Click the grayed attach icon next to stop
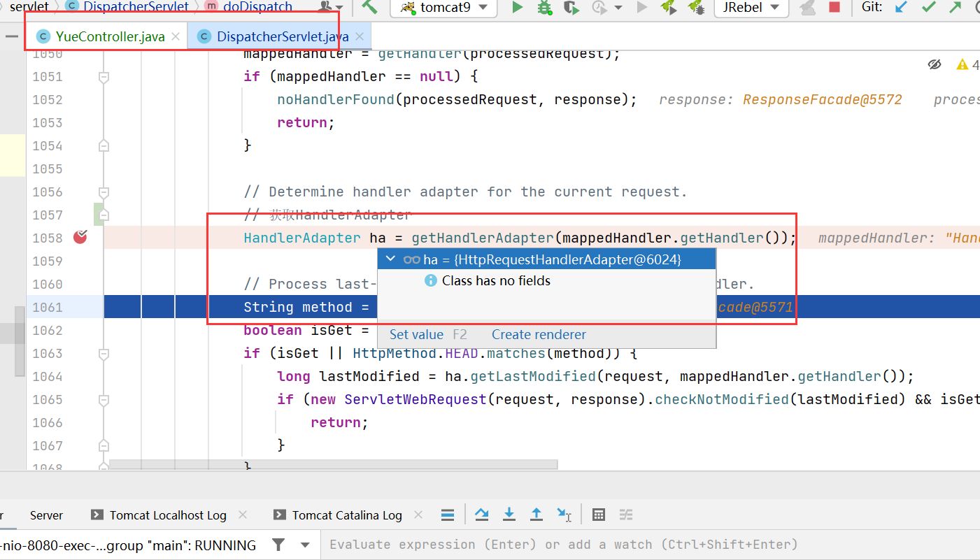 (808, 7)
